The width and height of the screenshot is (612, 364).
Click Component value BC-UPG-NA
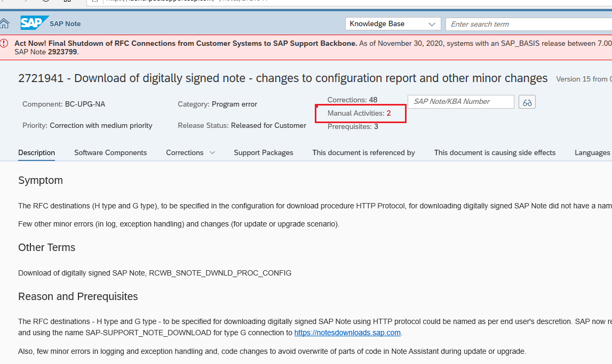point(85,104)
